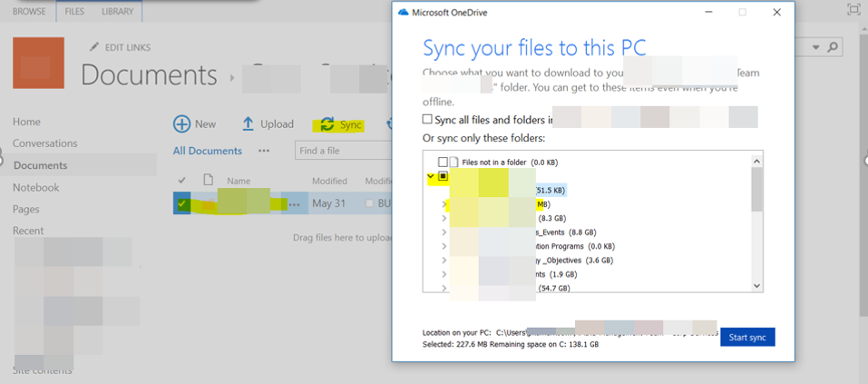Click the file type column icon

tap(208, 180)
